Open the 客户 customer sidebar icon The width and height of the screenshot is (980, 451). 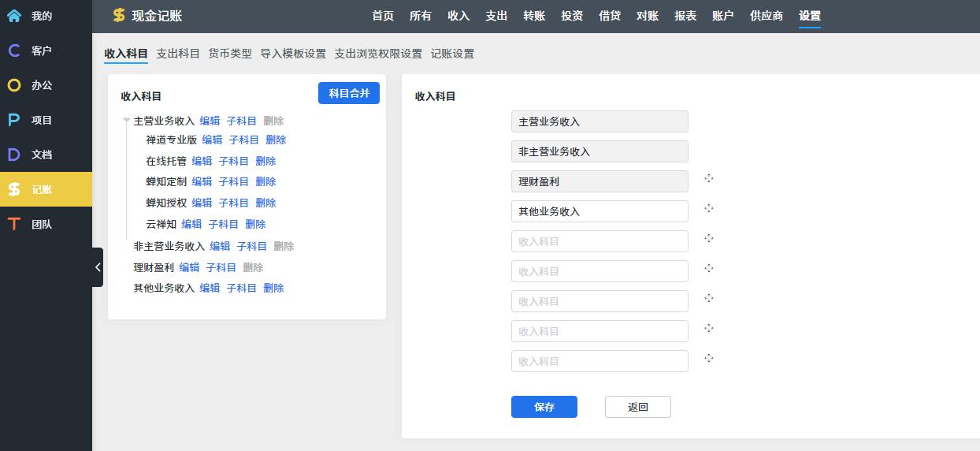[x=14, y=50]
